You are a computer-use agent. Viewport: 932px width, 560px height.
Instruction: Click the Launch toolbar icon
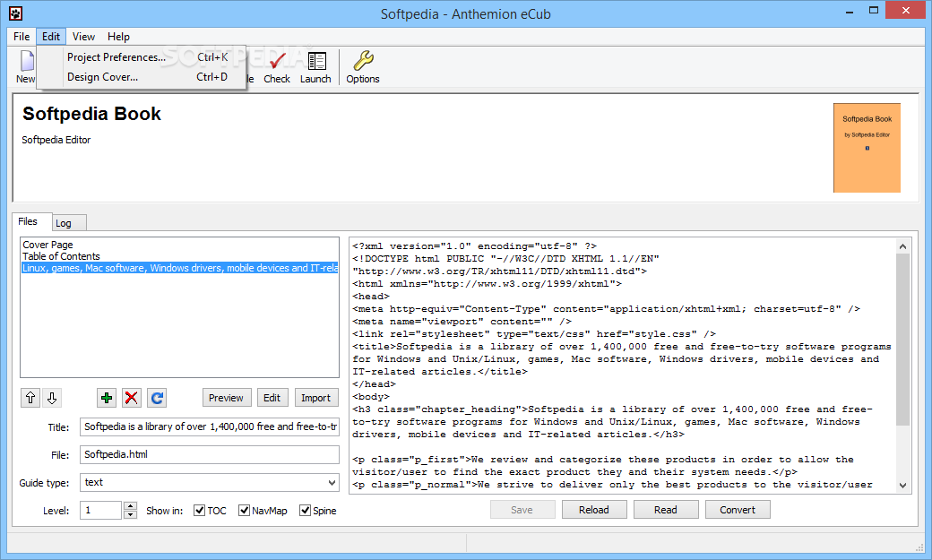tap(315, 66)
